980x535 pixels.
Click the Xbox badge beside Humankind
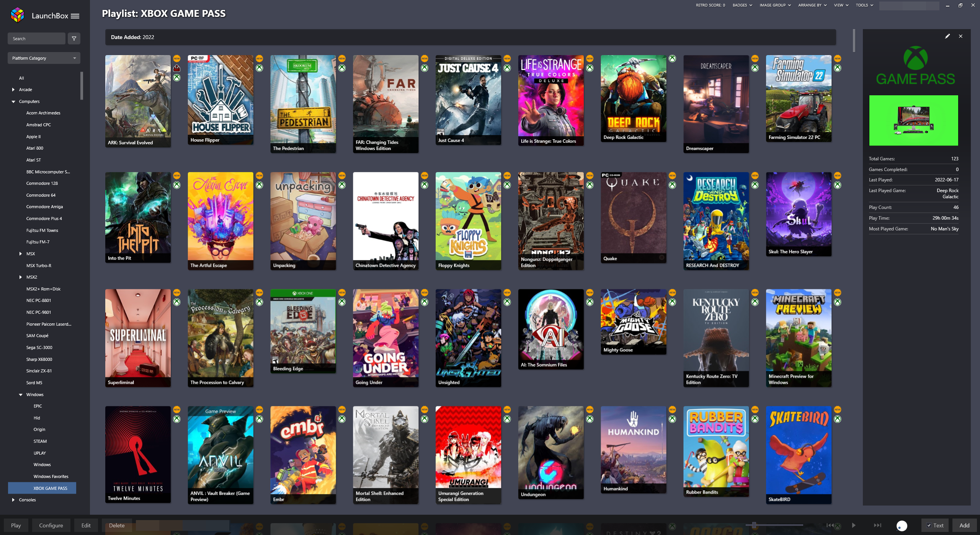point(672,419)
